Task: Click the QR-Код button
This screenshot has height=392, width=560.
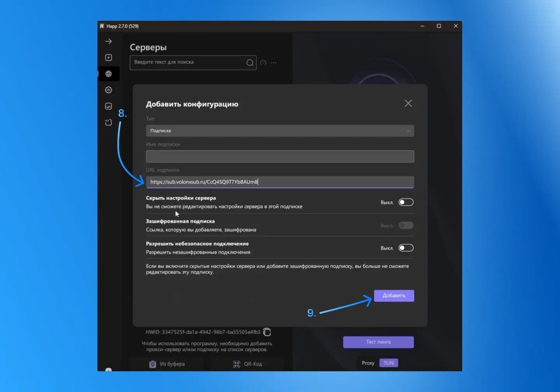Action: point(247,364)
